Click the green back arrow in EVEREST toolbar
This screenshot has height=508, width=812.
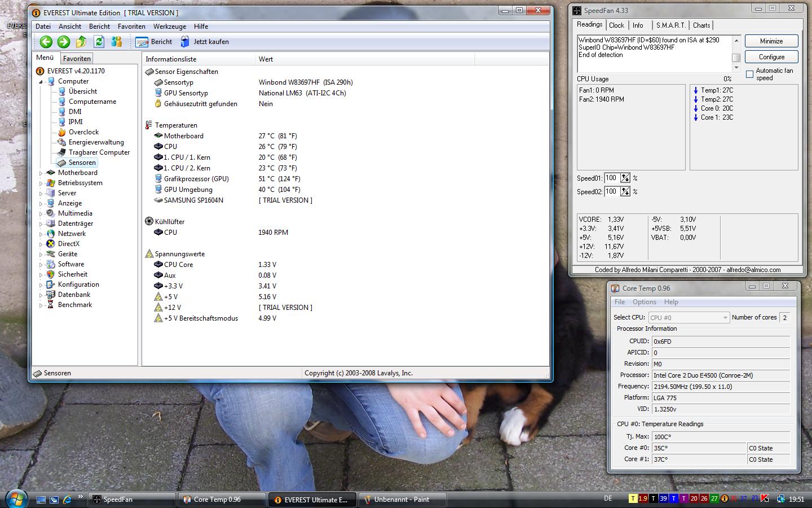coord(46,42)
